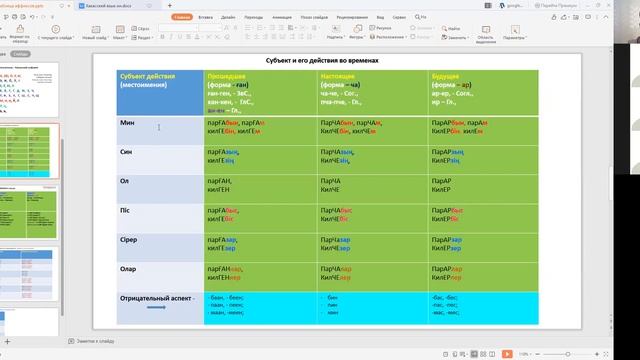The height and width of the screenshot is (360, 640).
Task: Zoom out with minus button
Action: 538,354
